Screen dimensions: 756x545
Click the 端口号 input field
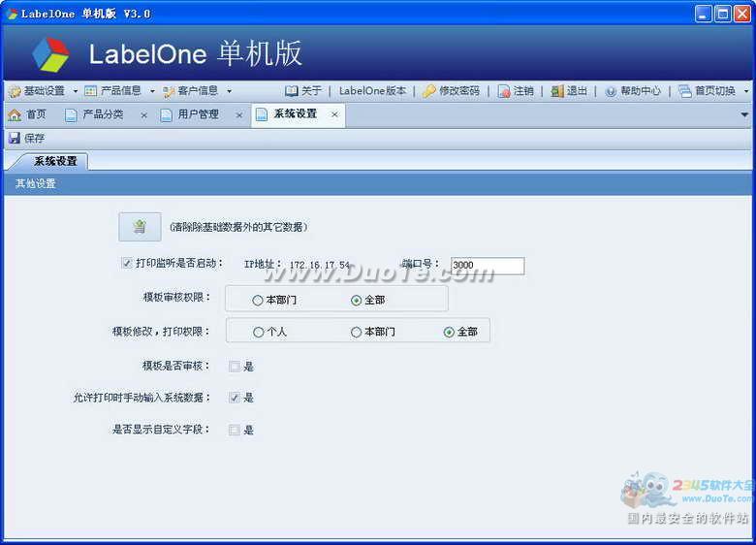click(488, 266)
